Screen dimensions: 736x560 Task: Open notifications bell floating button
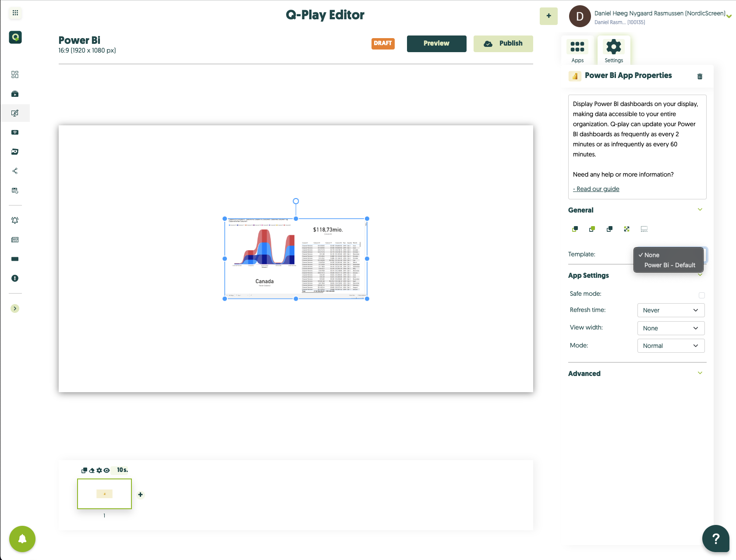[22, 539]
